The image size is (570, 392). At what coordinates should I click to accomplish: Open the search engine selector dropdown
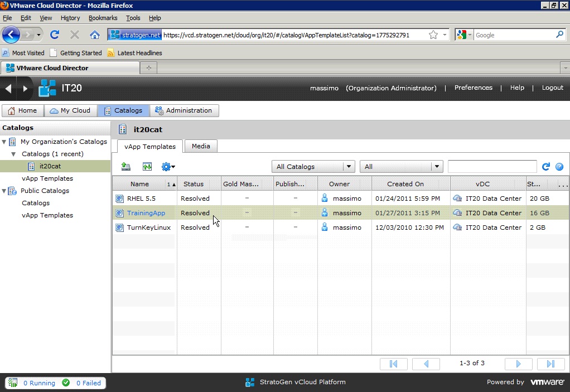point(470,35)
